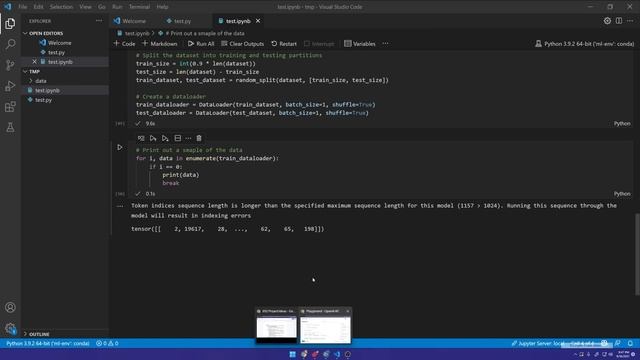Execute cell and below icon
Image resolution: width=640 pixels, height=360 pixels.
tap(165, 138)
